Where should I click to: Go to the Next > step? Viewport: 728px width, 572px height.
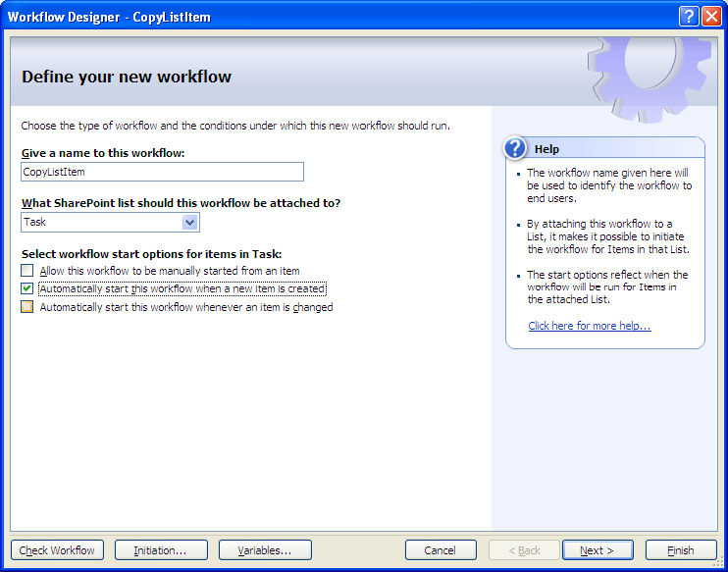click(598, 550)
